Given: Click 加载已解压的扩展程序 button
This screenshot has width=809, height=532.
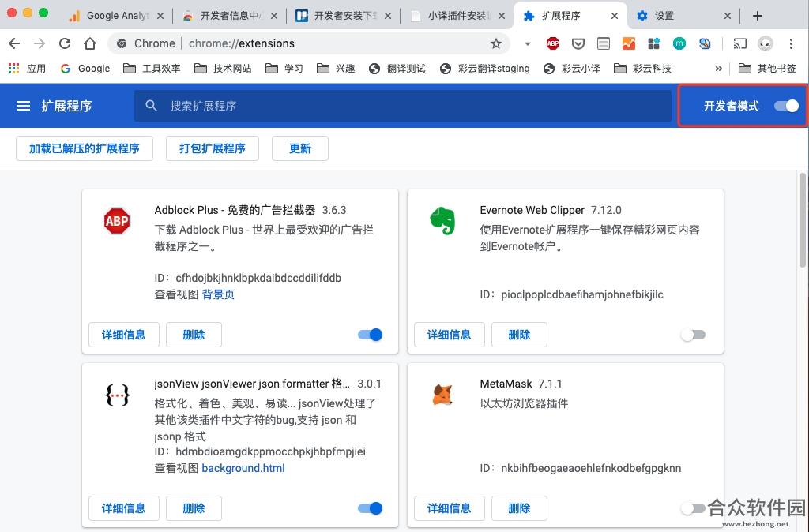Looking at the screenshot, I should point(84,148).
